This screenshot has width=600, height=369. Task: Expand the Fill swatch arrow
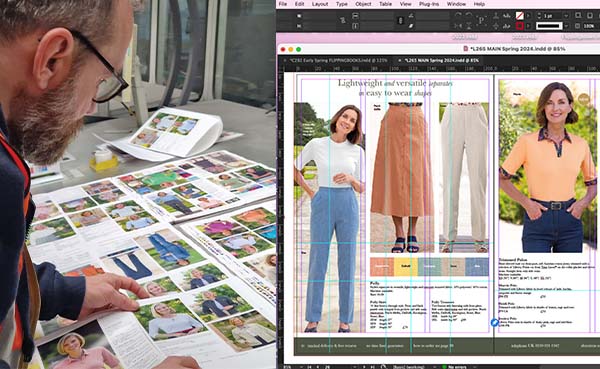528,15
